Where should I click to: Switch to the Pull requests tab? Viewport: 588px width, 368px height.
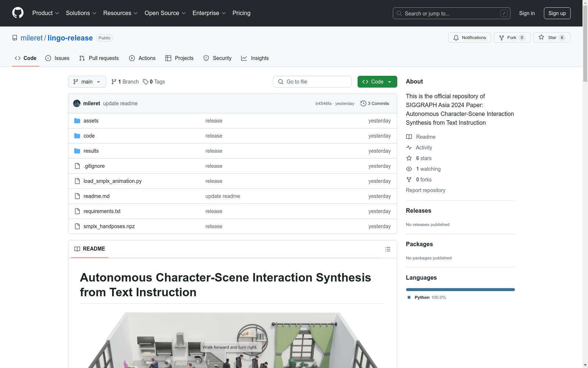click(99, 58)
